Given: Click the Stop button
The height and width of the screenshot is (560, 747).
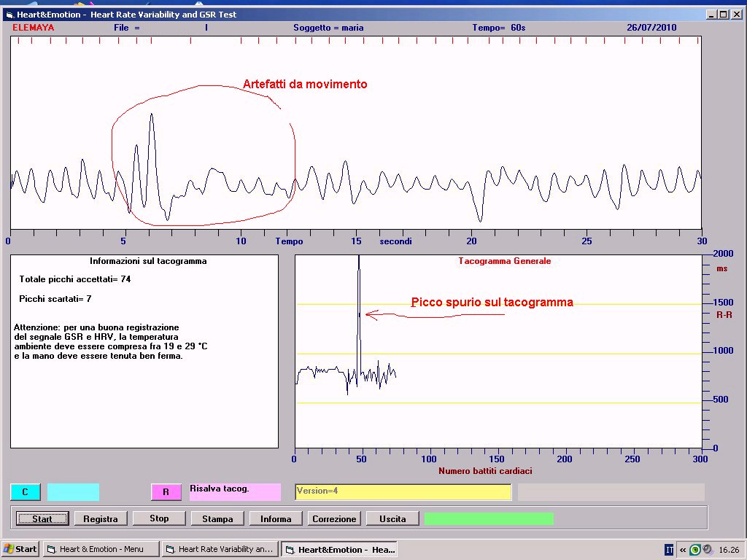Looking at the screenshot, I should pyautogui.click(x=159, y=518).
